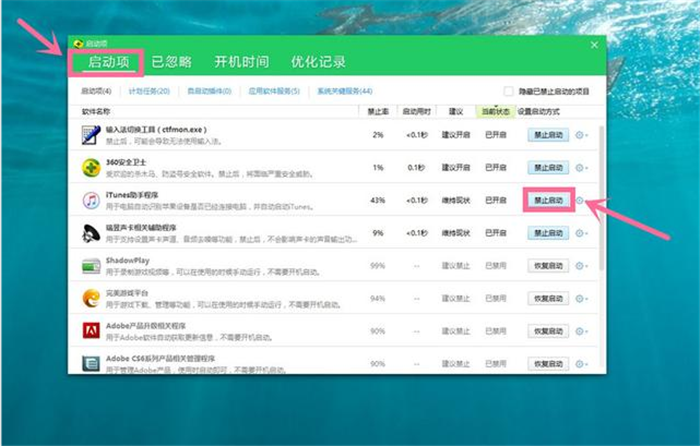This screenshot has height=446, width=700.
Task: Click 禁止启动 for 360安全卫士
Action: 548,168
